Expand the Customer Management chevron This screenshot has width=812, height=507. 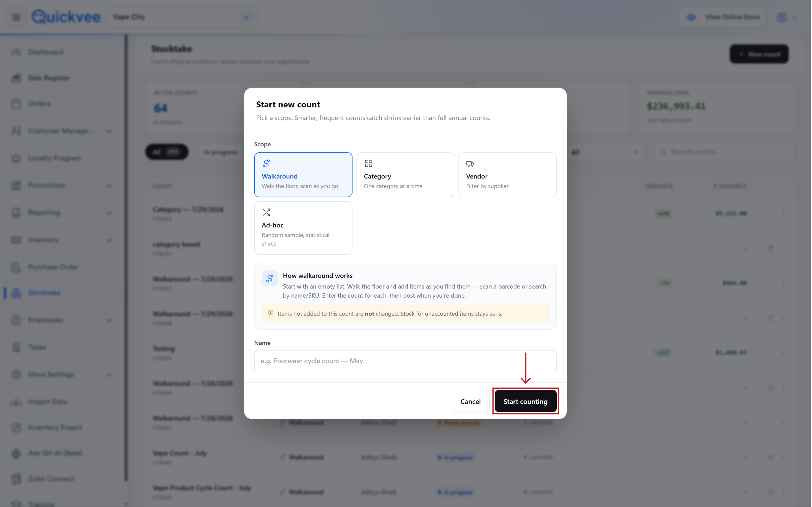109,131
